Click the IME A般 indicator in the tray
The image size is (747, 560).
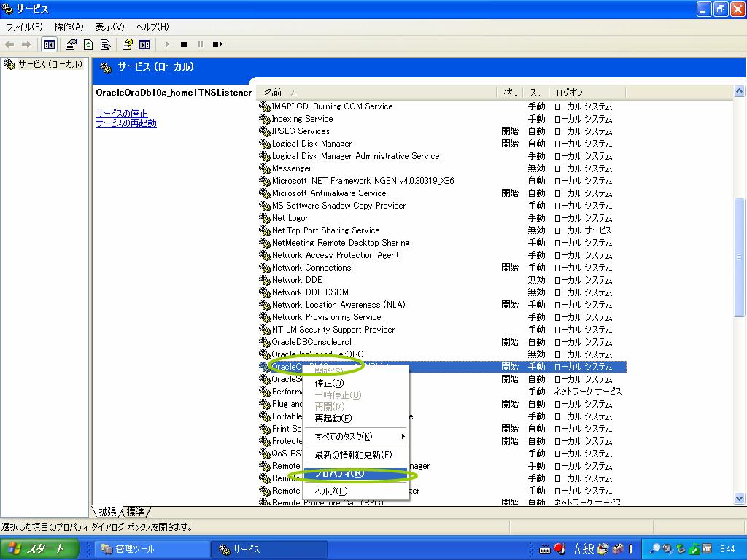coord(584,549)
